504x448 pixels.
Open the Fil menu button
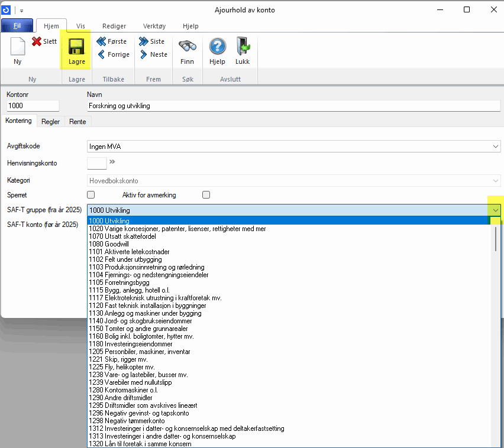[x=17, y=26]
